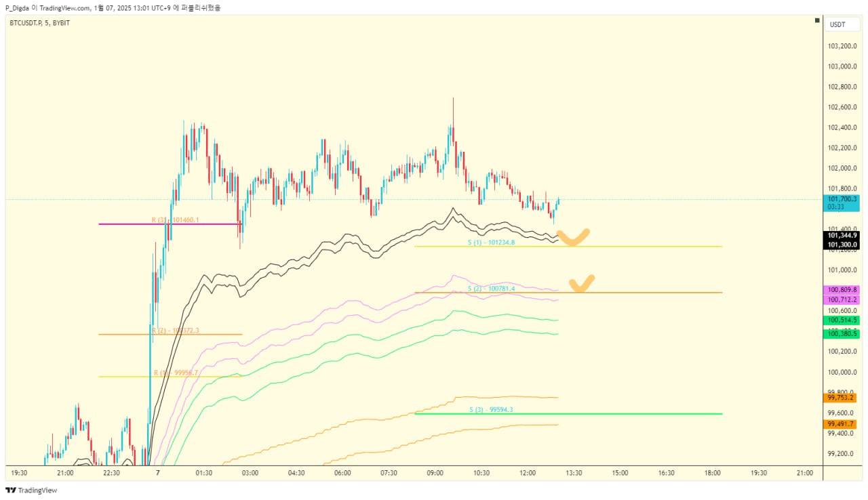Click the pink price tag 100,712.2

[x=842, y=299]
